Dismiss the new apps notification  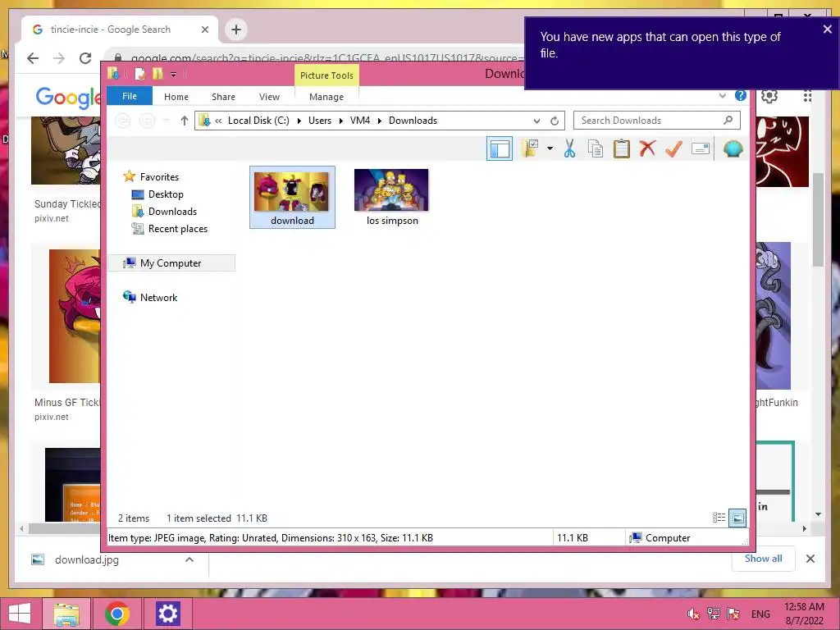pyautogui.click(x=827, y=30)
